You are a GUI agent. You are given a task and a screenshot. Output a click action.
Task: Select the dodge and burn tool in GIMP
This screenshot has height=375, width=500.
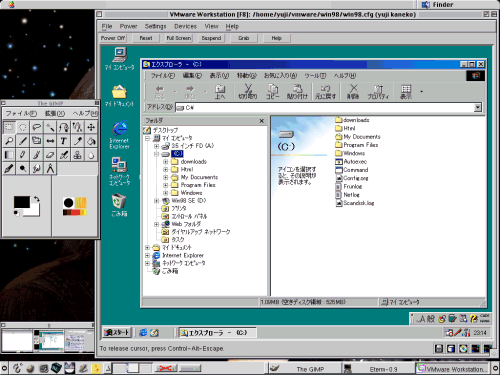click(x=23, y=169)
